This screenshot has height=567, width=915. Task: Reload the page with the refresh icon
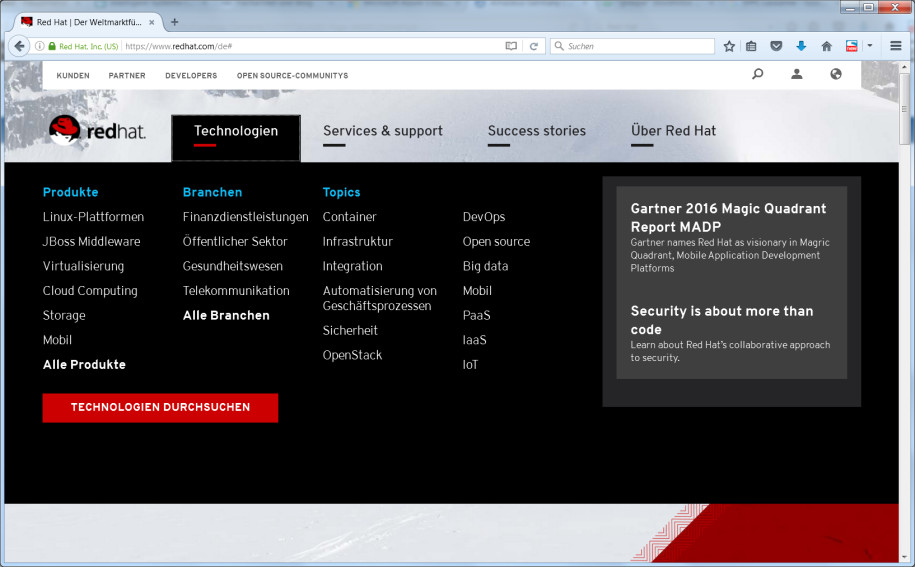[x=534, y=46]
